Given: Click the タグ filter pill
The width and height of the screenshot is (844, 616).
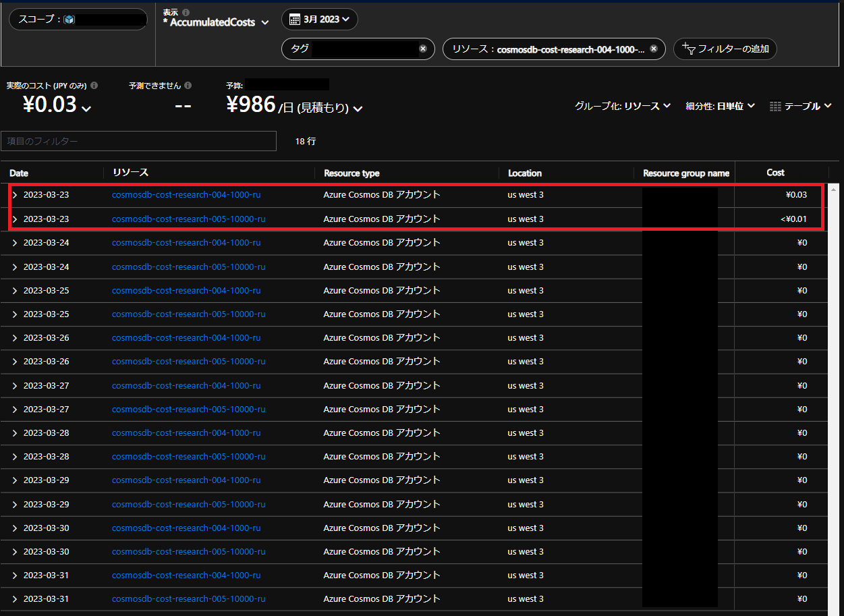Looking at the screenshot, I should tap(358, 49).
